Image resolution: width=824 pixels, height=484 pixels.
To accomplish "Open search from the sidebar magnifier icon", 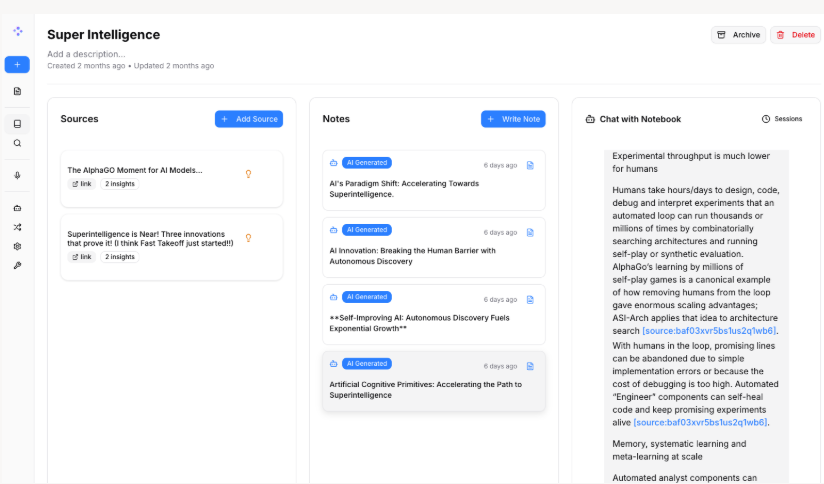I will (17, 143).
